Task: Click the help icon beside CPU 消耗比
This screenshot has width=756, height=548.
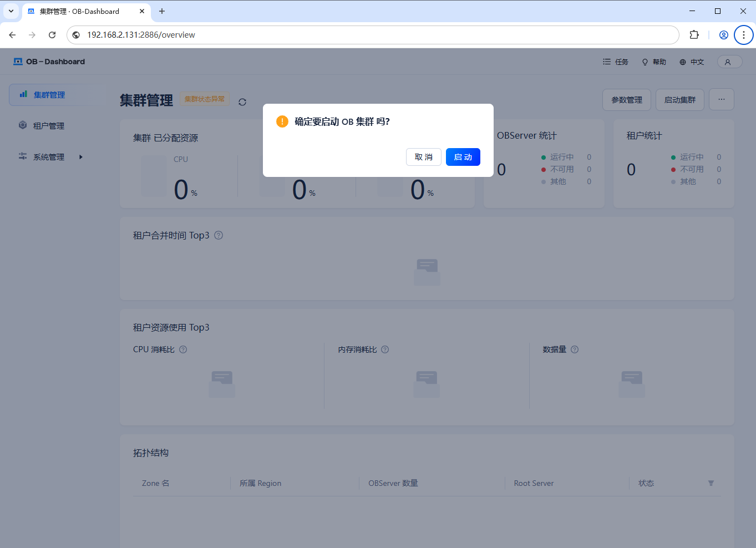Action: tap(183, 349)
